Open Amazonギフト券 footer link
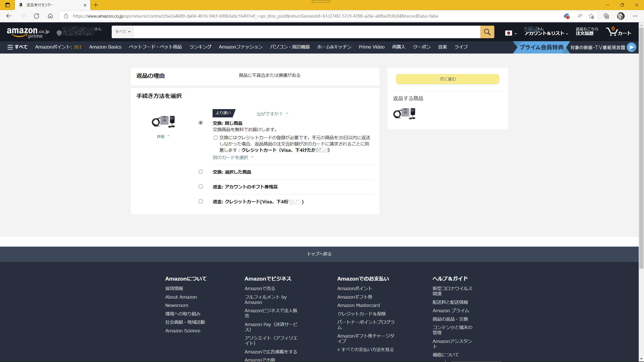 [x=354, y=297]
